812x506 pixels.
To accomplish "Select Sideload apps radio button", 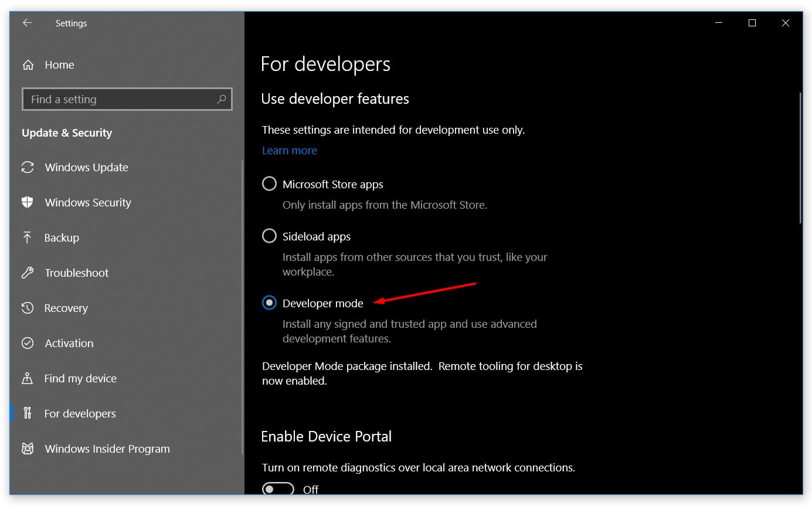I will (x=269, y=236).
